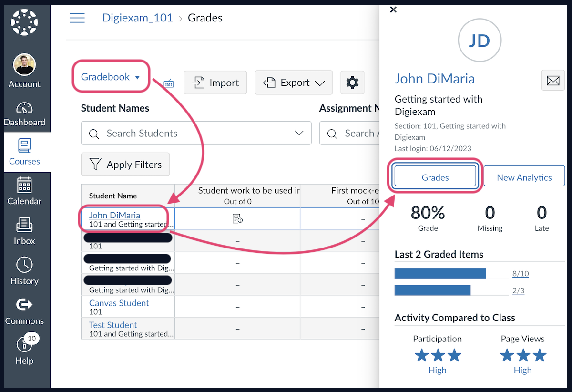Click 'Student work to be used' column header
The width and height of the screenshot is (572, 392).
point(237,196)
